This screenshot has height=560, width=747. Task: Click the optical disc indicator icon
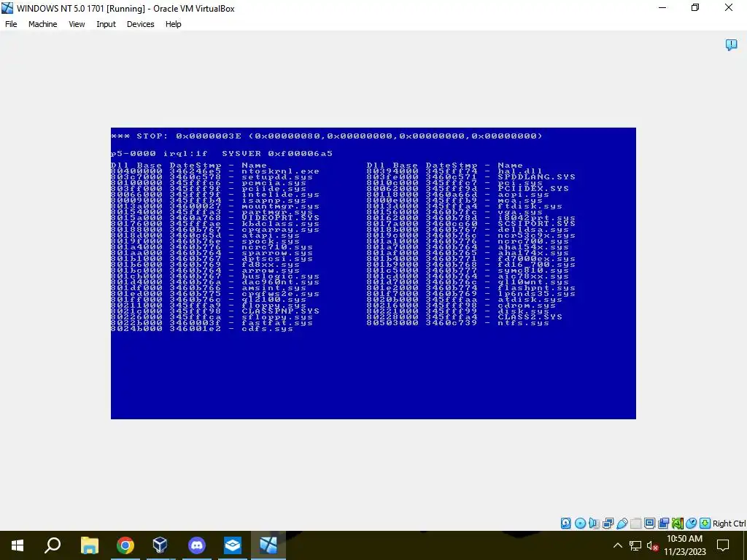point(580,524)
